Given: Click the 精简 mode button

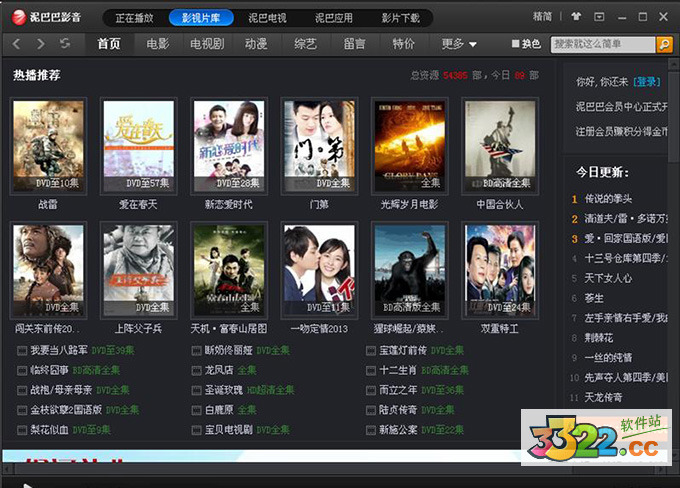Looking at the screenshot, I should pyautogui.click(x=543, y=17).
